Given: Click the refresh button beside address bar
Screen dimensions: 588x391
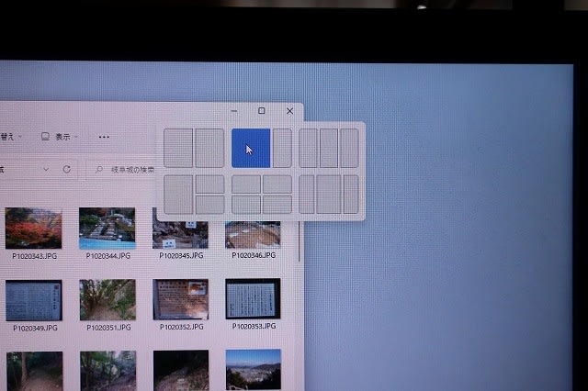Looking at the screenshot, I should click(x=67, y=170).
